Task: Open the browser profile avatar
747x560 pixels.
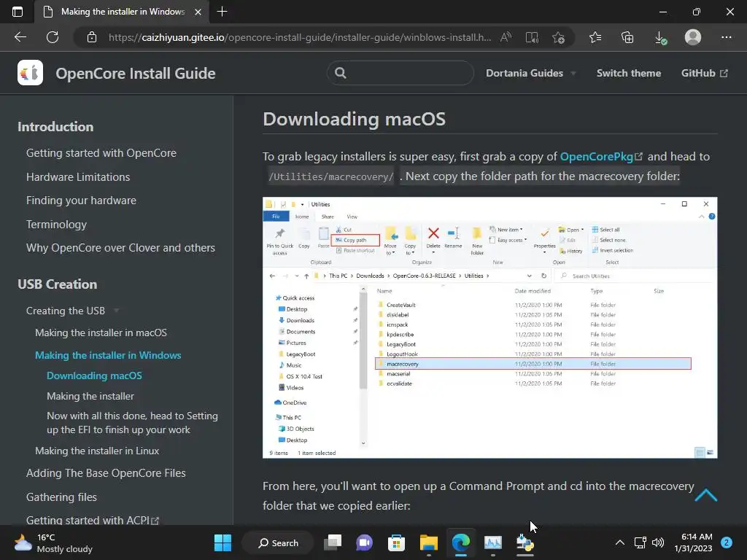Action: point(693,37)
